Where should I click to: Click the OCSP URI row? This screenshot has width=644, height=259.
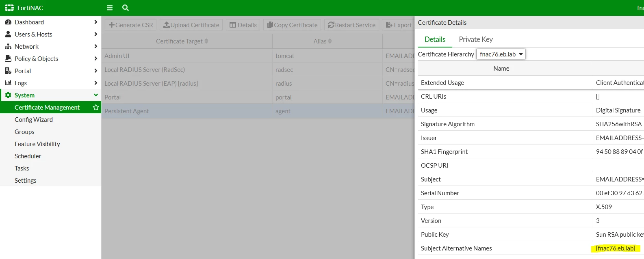point(531,165)
